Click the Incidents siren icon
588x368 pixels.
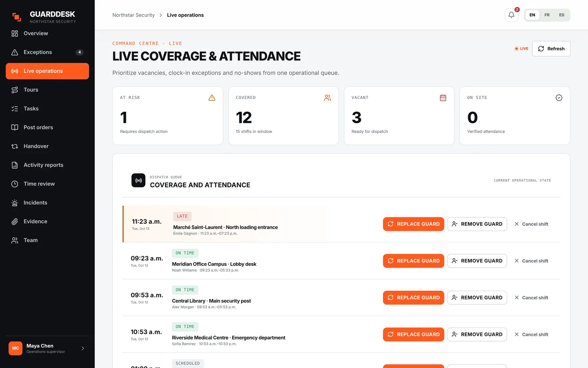pos(15,203)
